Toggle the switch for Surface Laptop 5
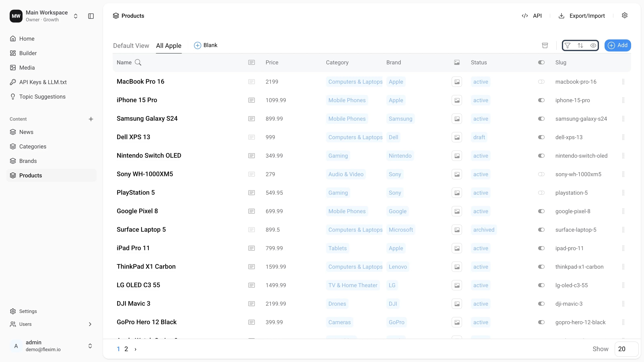Image resolution: width=644 pixels, height=362 pixels. click(x=541, y=230)
